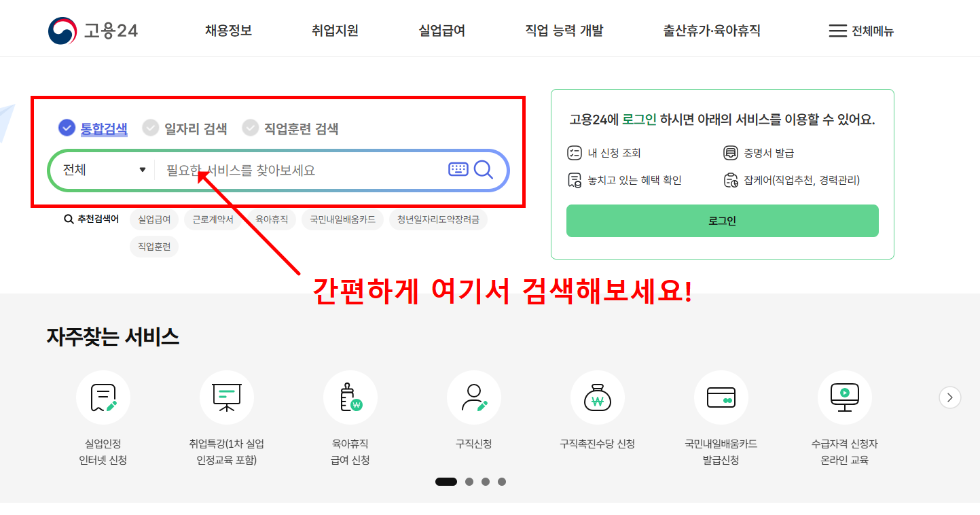Open 육아휴직 급여 신청 service icon
Screen dimensions: 980x515
pyautogui.click(x=350, y=397)
